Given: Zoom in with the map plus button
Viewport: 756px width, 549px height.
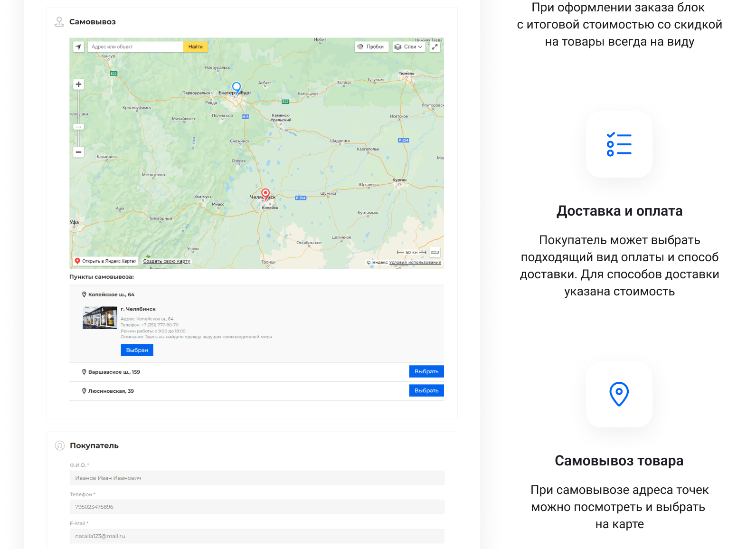Looking at the screenshot, I should pos(79,85).
